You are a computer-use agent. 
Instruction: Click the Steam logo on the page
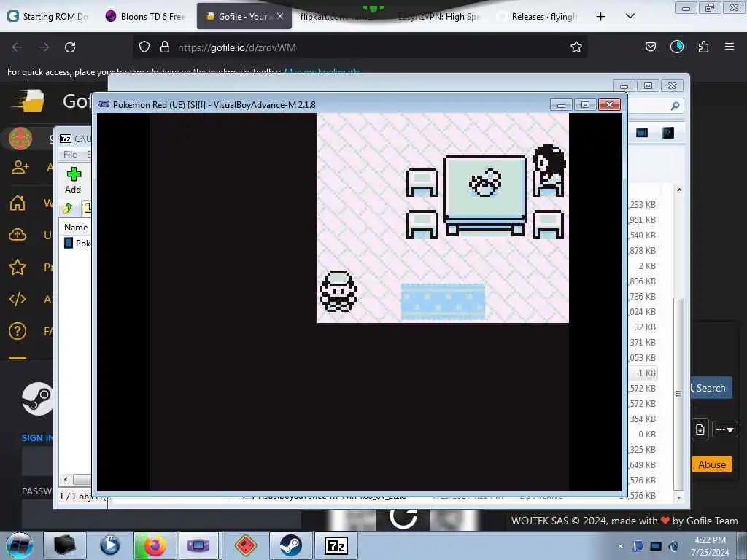(37, 398)
